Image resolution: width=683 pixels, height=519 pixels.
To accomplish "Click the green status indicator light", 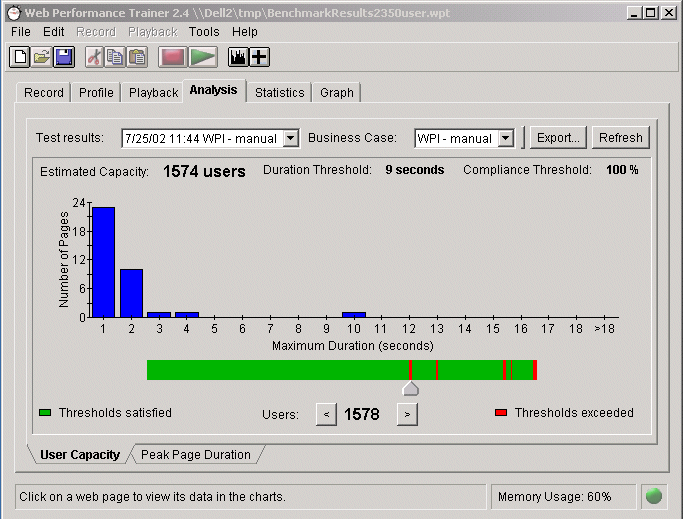I will pos(654,496).
